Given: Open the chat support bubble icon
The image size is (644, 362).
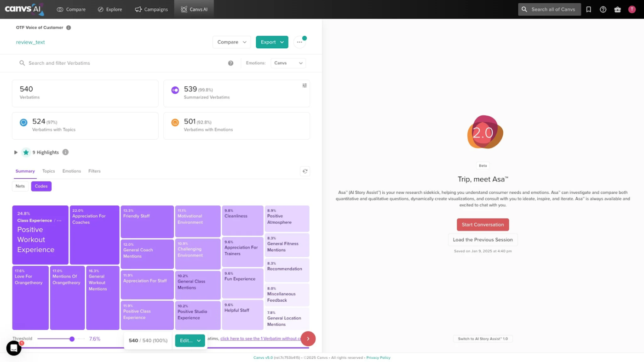Looking at the screenshot, I should pyautogui.click(x=14, y=348).
